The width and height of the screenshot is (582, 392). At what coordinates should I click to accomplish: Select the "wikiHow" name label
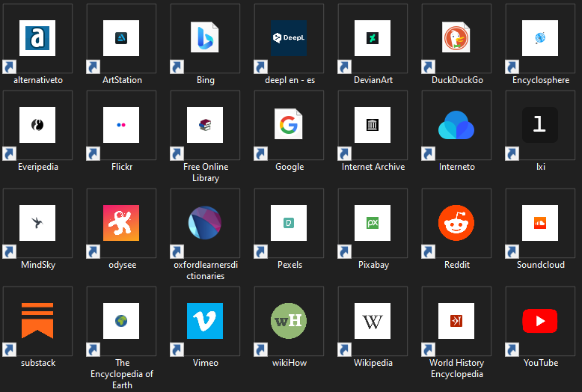(x=290, y=363)
